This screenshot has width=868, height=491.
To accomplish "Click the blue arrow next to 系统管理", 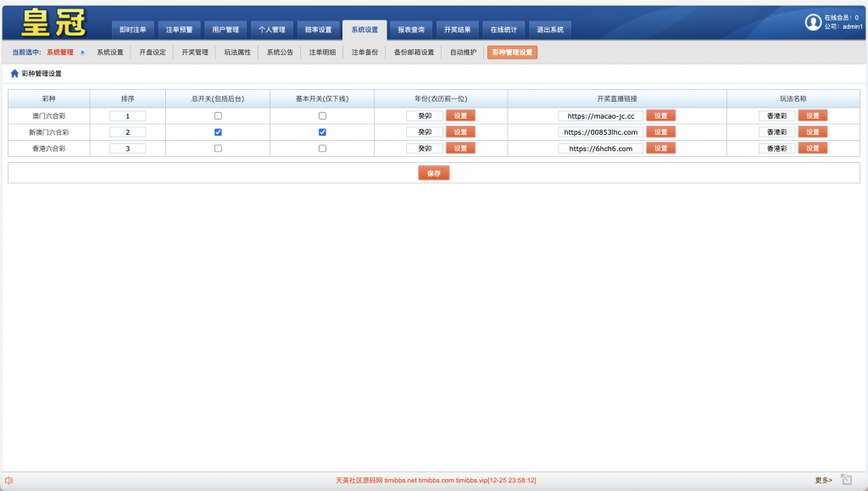I will (82, 53).
